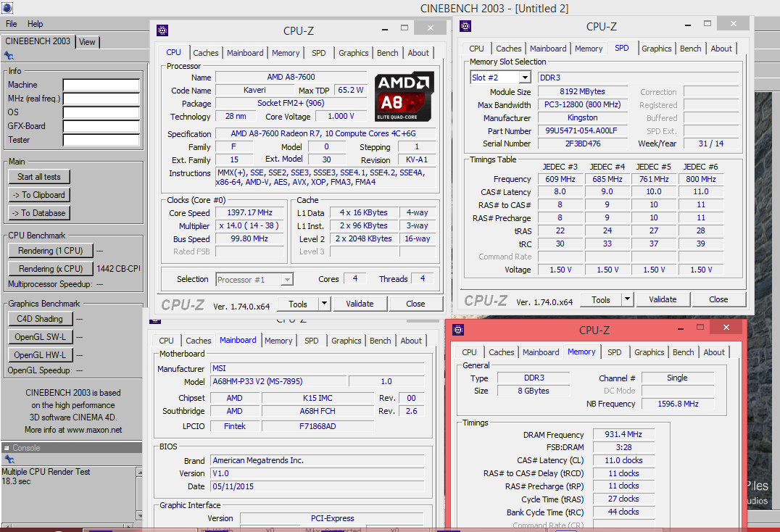Image resolution: width=780 pixels, height=532 pixels.
Task: Click the pin icon in Console panel
Action: pos(9,460)
